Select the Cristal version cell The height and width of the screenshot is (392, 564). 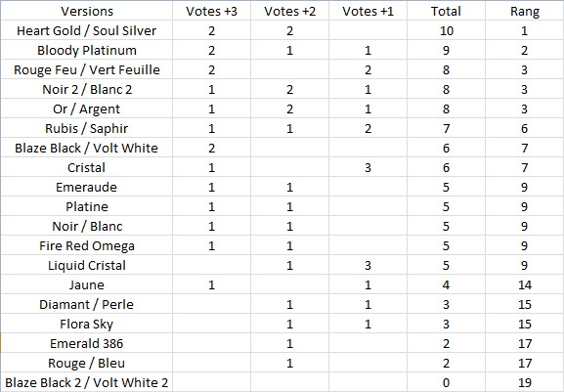pyautogui.click(x=87, y=167)
